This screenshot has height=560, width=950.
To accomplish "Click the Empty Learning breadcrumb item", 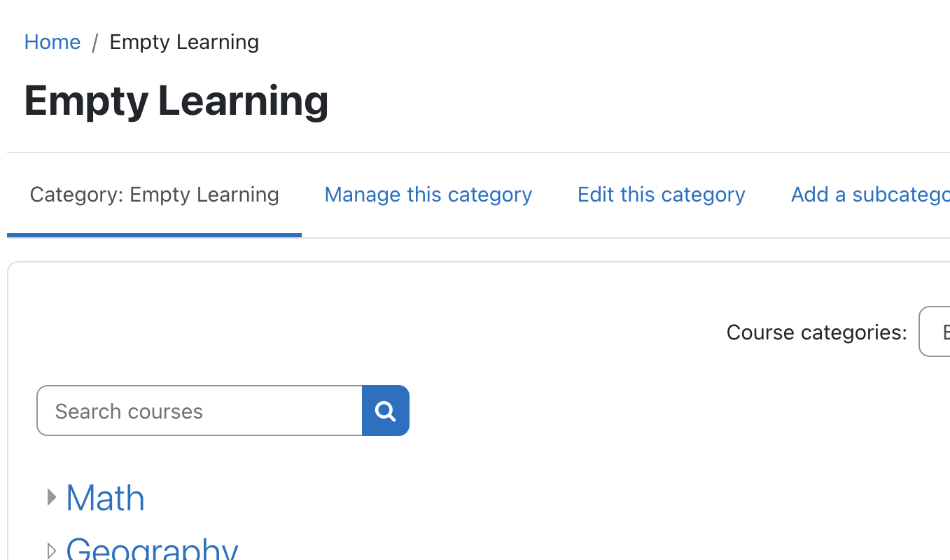I will click(184, 42).
